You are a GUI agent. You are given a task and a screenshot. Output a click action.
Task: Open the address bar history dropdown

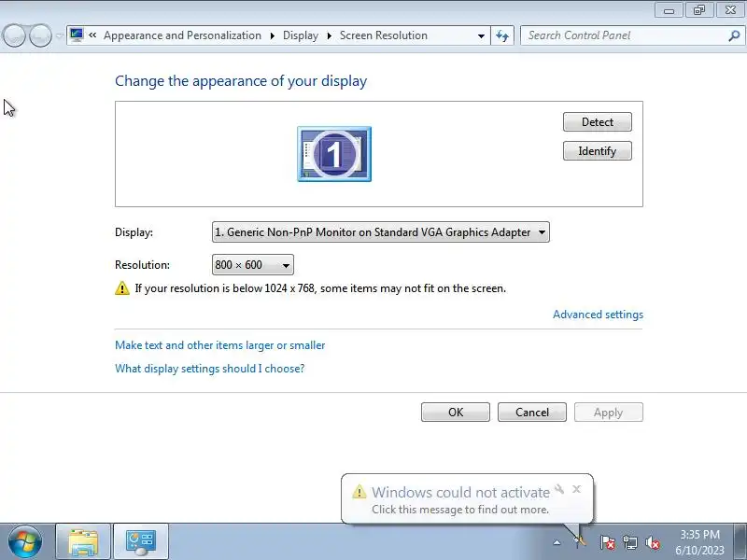pyautogui.click(x=481, y=35)
